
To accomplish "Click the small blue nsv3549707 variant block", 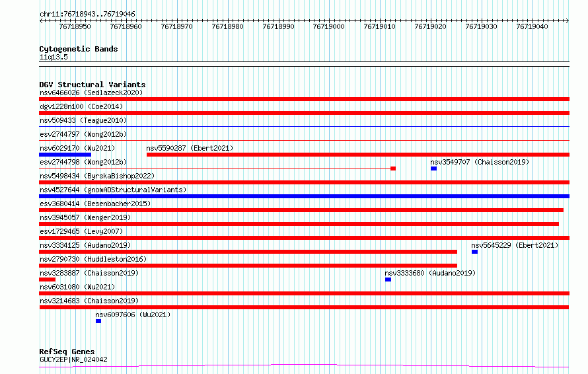I will point(434,168).
